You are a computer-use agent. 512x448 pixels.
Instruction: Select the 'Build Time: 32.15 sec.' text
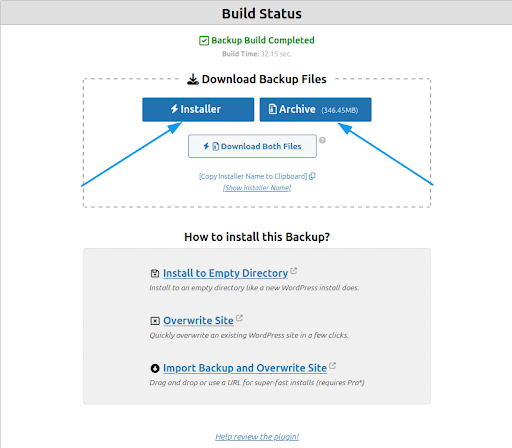(x=257, y=54)
